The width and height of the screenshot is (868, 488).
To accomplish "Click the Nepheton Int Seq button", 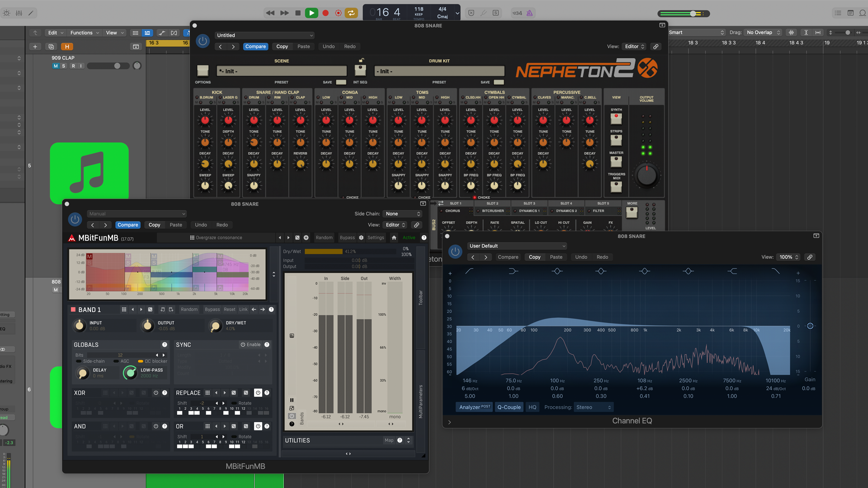I will pyautogui.click(x=360, y=70).
